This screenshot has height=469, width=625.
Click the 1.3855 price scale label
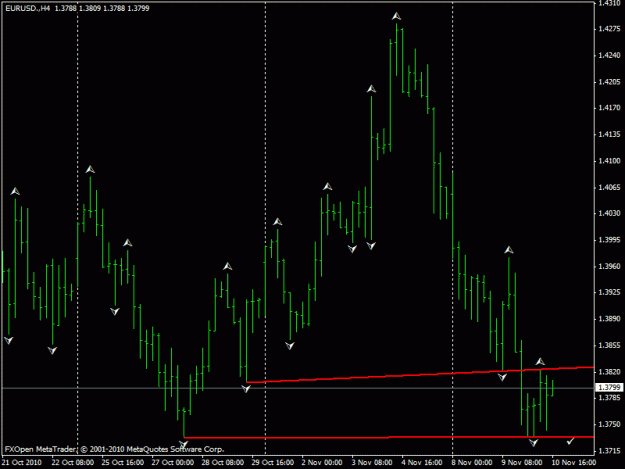[609, 345]
